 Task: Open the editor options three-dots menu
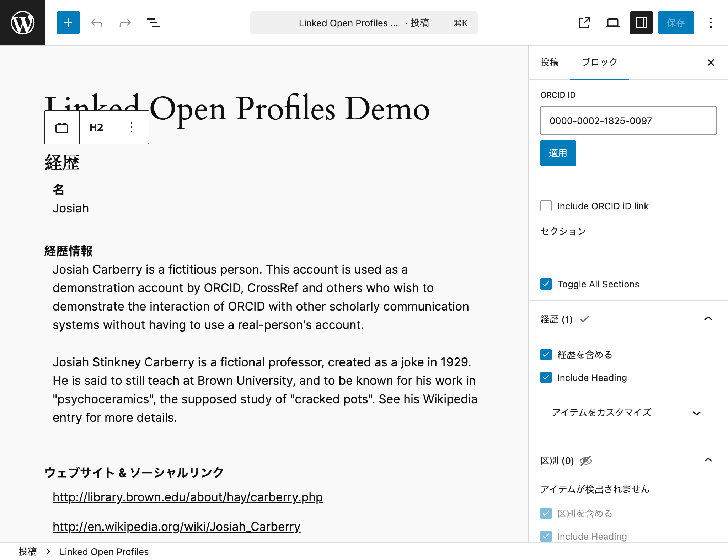click(711, 23)
